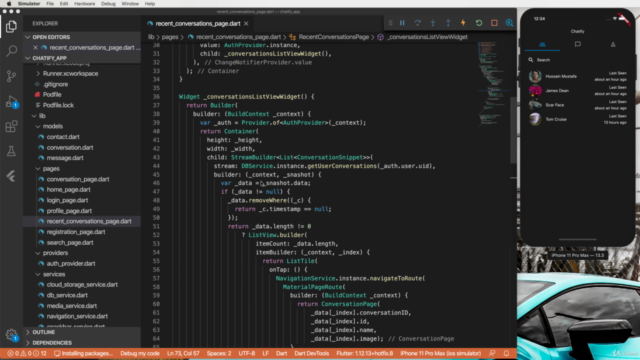Open the Dart DevTools widget inspector icon
This screenshot has width=640, height=360.
coord(509,23)
